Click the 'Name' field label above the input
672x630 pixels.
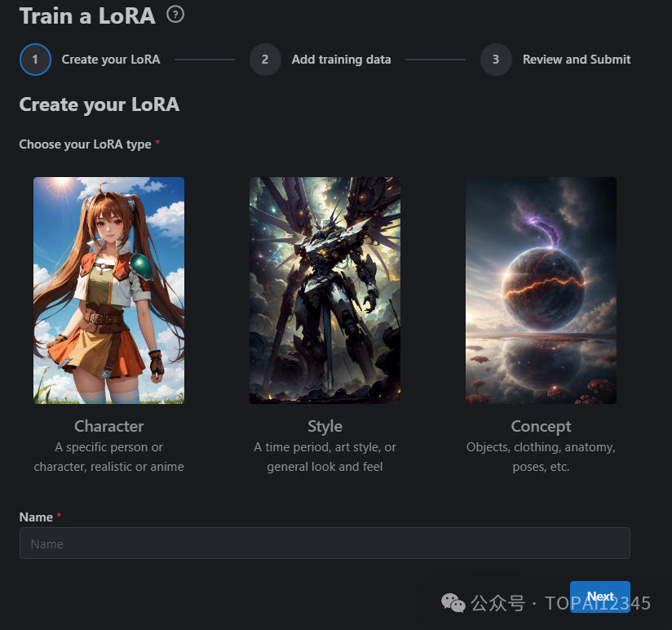coord(36,517)
